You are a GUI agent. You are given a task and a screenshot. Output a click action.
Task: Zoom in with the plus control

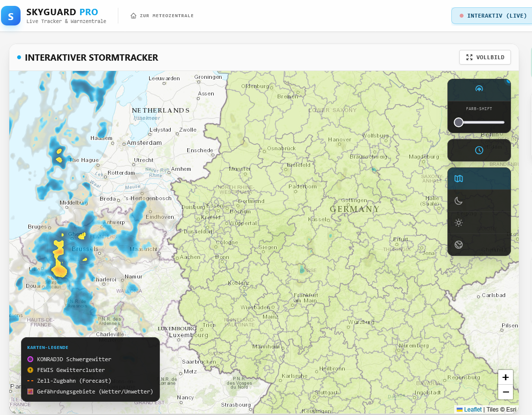point(505,377)
